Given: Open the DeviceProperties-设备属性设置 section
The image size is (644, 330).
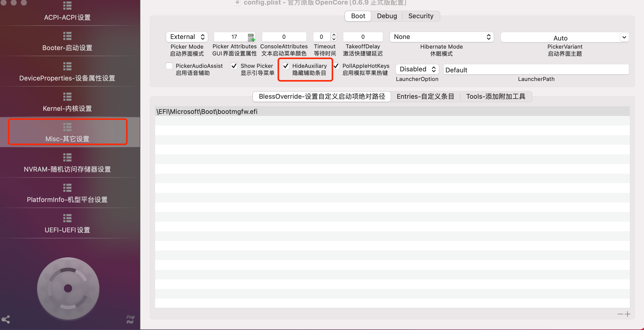Looking at the screenshot, I should 67,71.
